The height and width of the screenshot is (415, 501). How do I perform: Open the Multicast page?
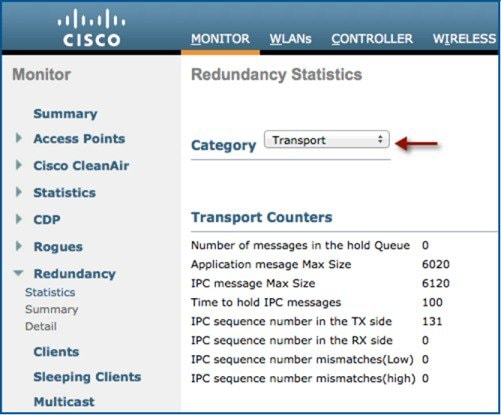64,402
